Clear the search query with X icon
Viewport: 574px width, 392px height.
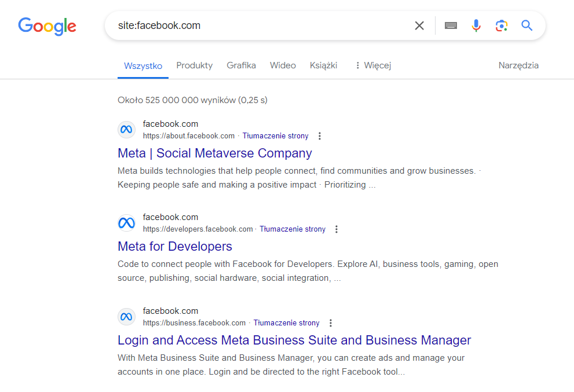pos(419,25)
